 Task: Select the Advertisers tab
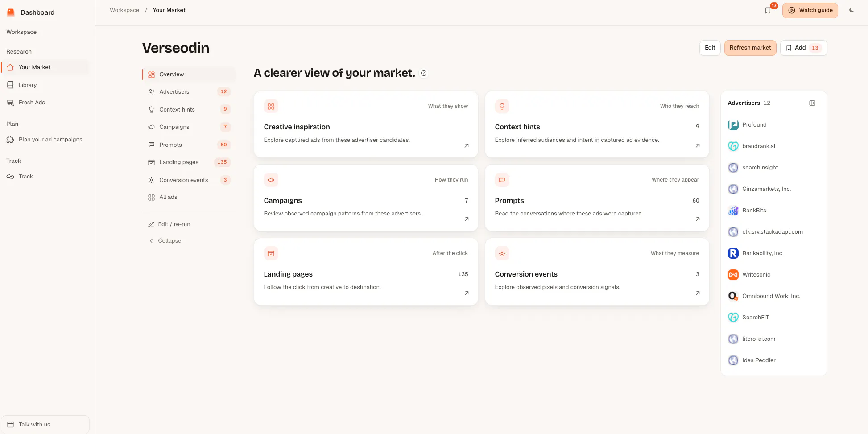click(x=189, y=92)
